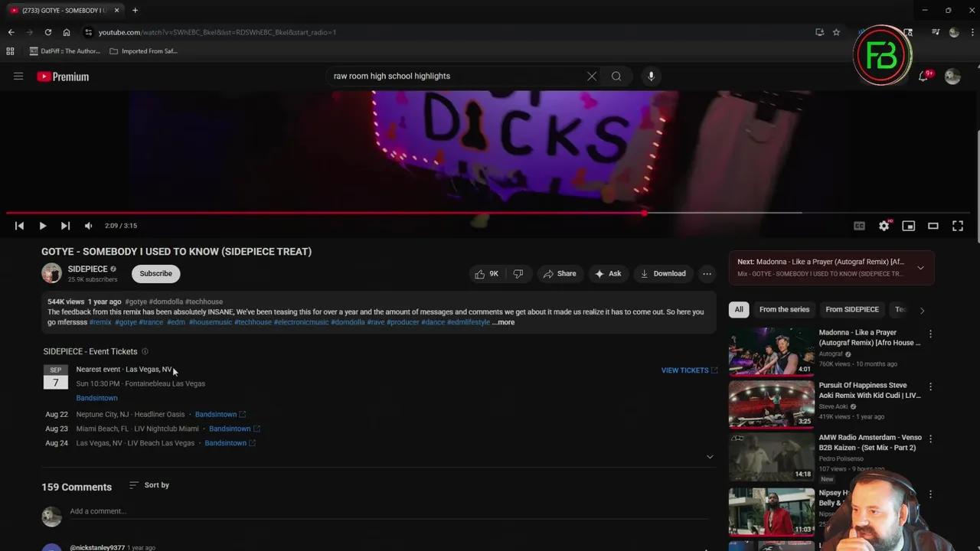Focus the Add a comment field
Viewport: 980px width, 551px height.
(x=388, y=511)
